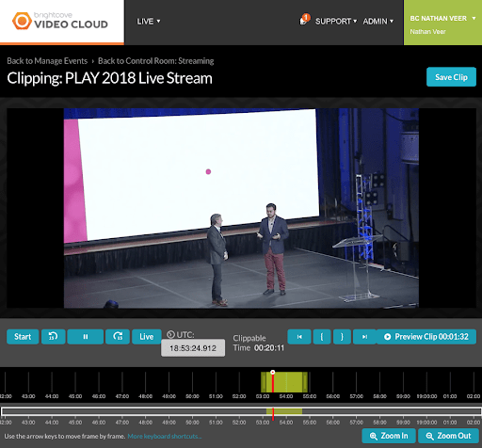Click the Zoom Out button
The image size is (482, 448).
[x=448, y=436]
